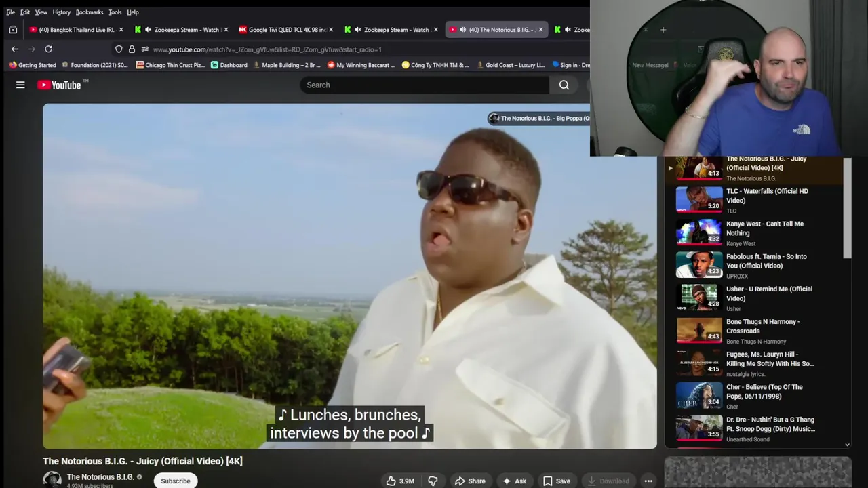The image size is (868, 488).
Task: Open the more actions three-dot menu
Action: [x=648, y=481]
